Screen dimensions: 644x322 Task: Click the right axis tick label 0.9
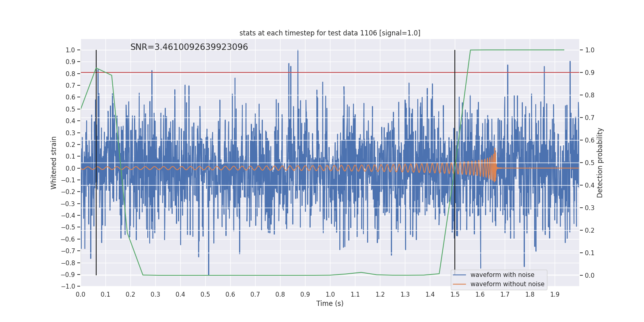[x=590, y=72]
